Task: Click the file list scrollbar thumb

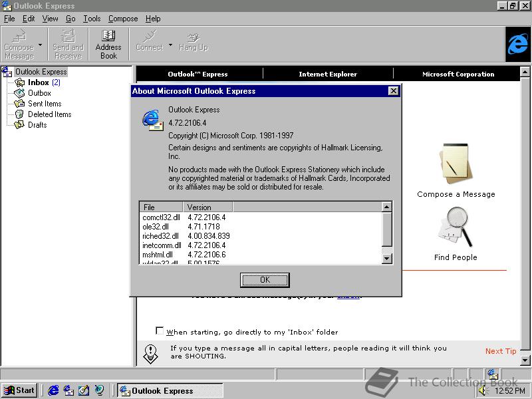Action: (387, 229)
